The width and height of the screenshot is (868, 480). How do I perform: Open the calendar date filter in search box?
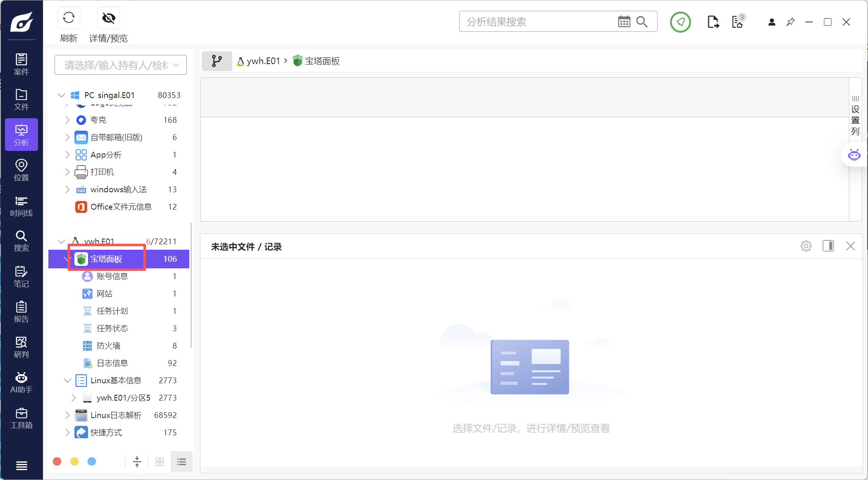[624, 21]
